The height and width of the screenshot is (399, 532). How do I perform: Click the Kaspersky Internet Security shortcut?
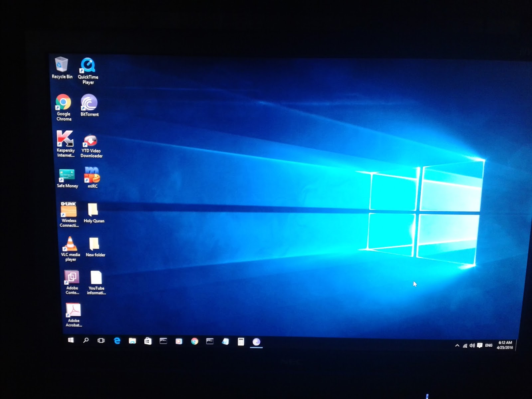point(65,144)
